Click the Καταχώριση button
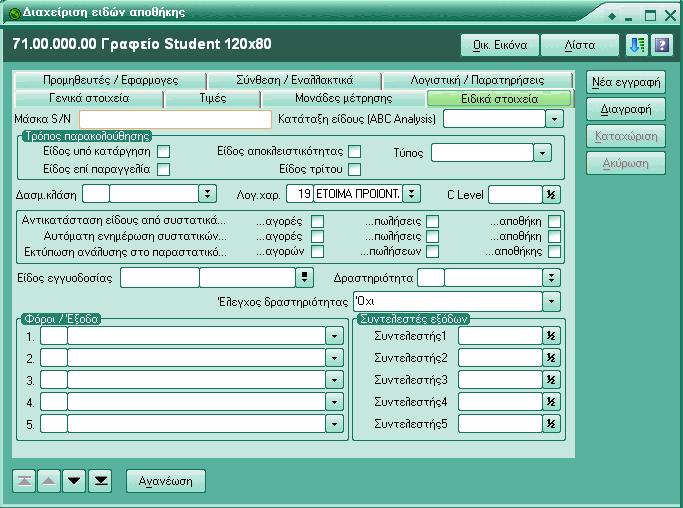The width and height of the screenshot is (683, 508). (626, 136)
